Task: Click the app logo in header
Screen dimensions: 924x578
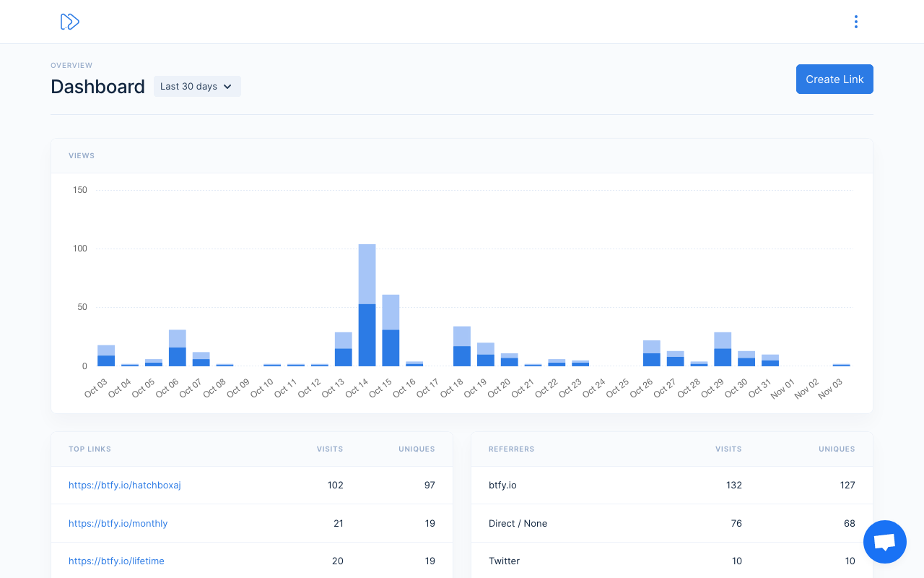Action: click(x=69, y=22)
